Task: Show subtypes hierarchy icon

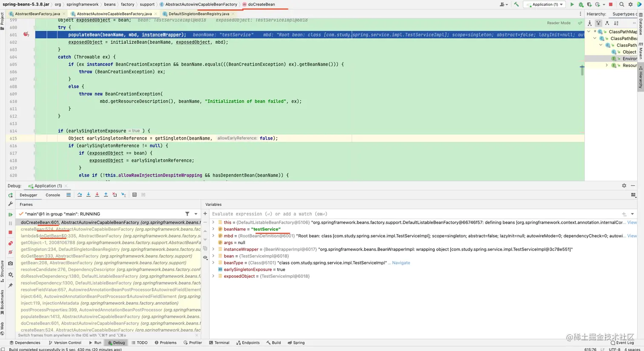Action: (607, 23)
